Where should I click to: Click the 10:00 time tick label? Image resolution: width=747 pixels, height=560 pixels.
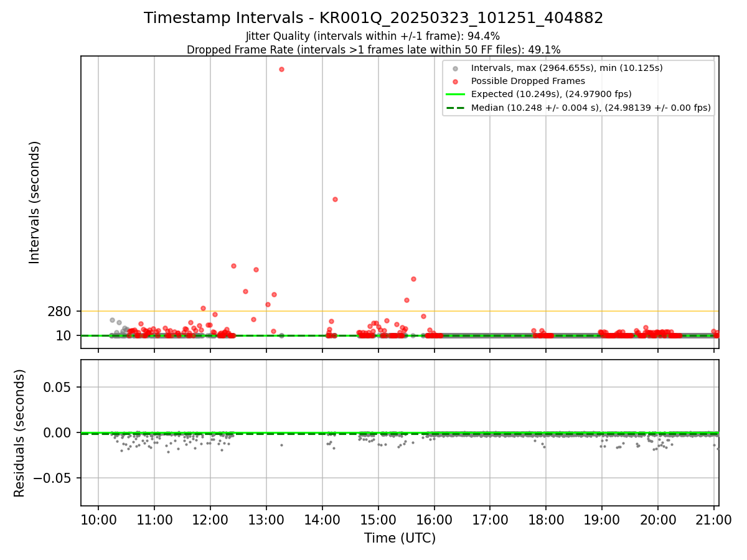(98, 520)
